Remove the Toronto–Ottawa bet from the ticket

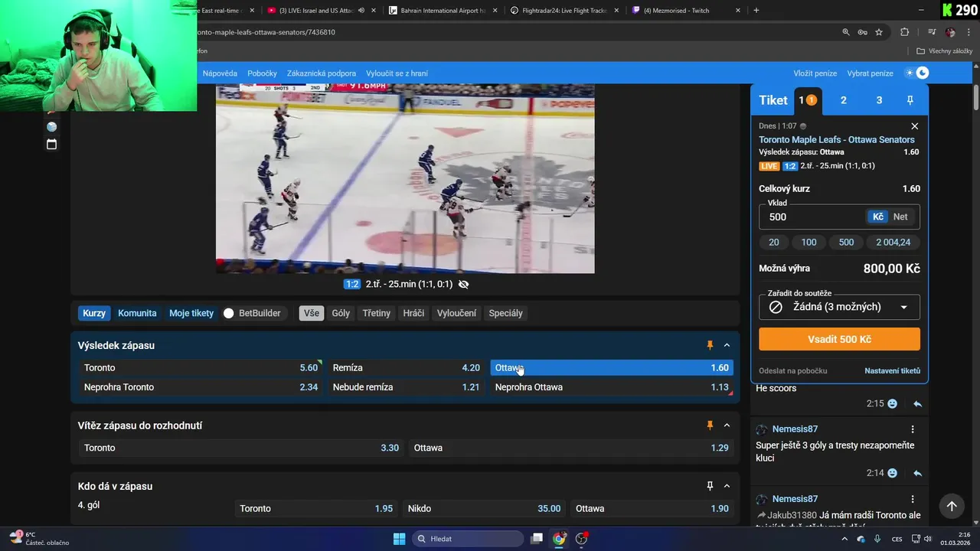(914, 126)
